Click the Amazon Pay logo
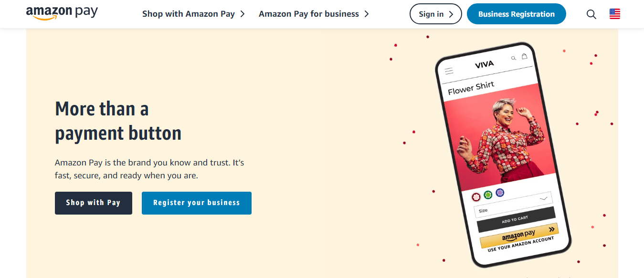Image resolution: width=644 pixels, height=278 pixels. point(62,13)
